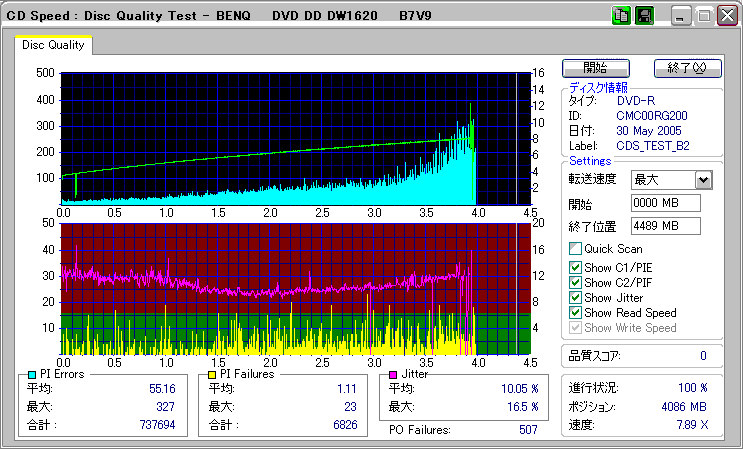Close the CD Speed window

coord(727,16)
